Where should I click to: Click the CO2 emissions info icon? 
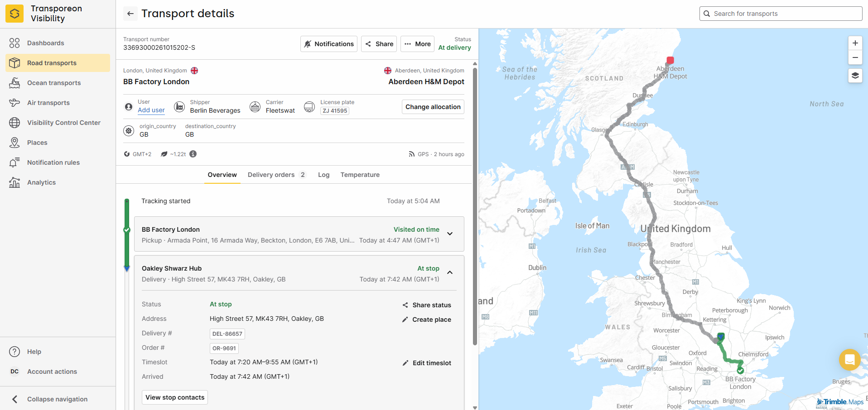(x=193, y=154)
